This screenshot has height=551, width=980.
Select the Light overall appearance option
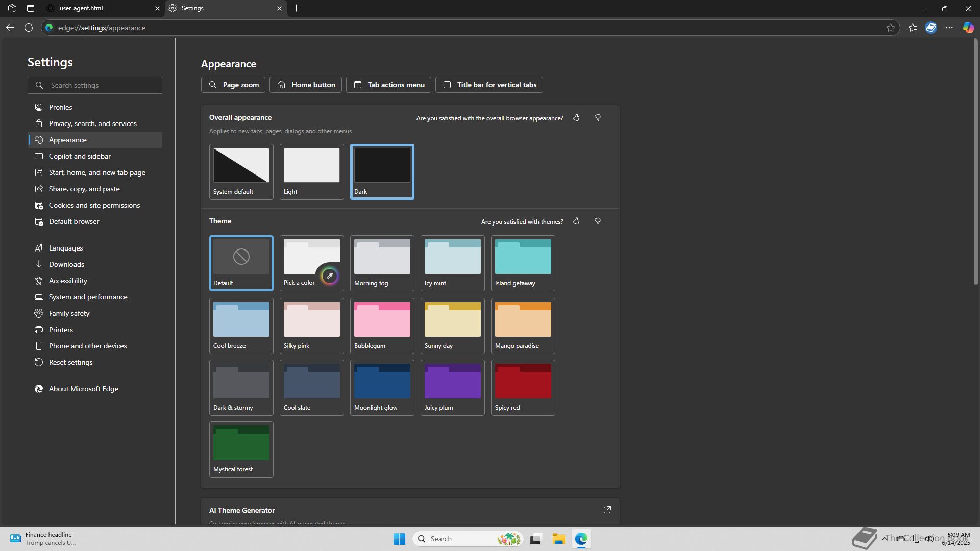tap(311, 171)
